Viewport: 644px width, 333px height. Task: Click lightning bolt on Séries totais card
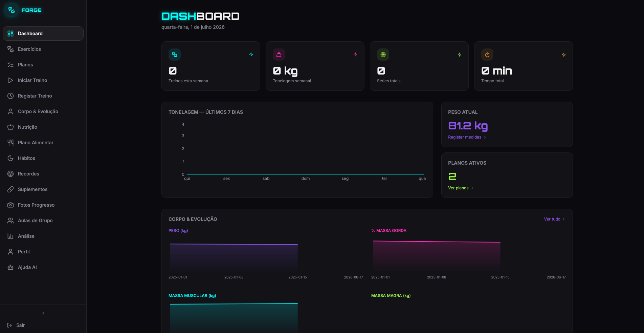460,55
